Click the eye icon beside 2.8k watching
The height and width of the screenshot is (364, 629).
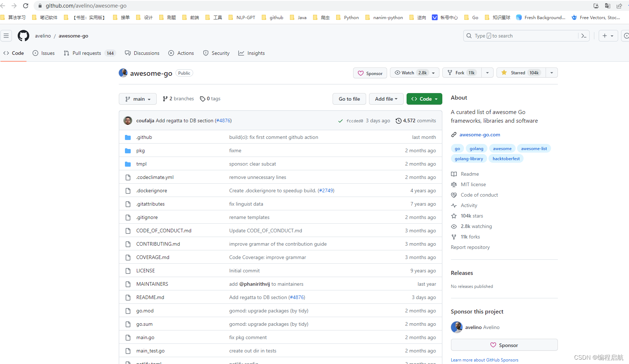point(454,226)
